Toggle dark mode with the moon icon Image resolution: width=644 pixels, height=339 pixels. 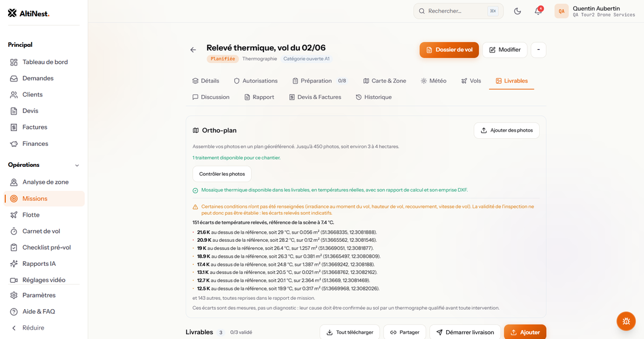click(518, 11)
